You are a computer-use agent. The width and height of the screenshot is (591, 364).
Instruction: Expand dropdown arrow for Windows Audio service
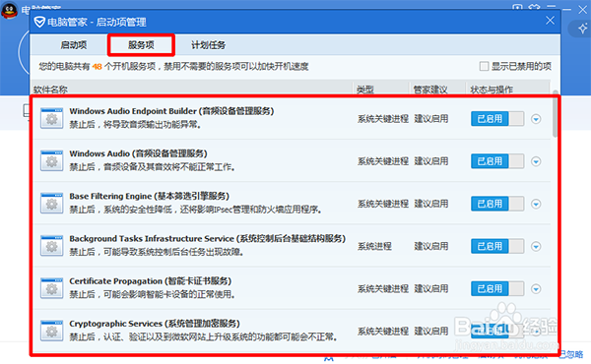pos(536,161)
